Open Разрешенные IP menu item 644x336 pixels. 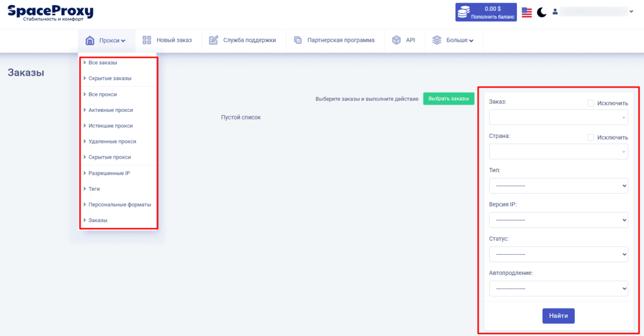[x=109, y=173]
